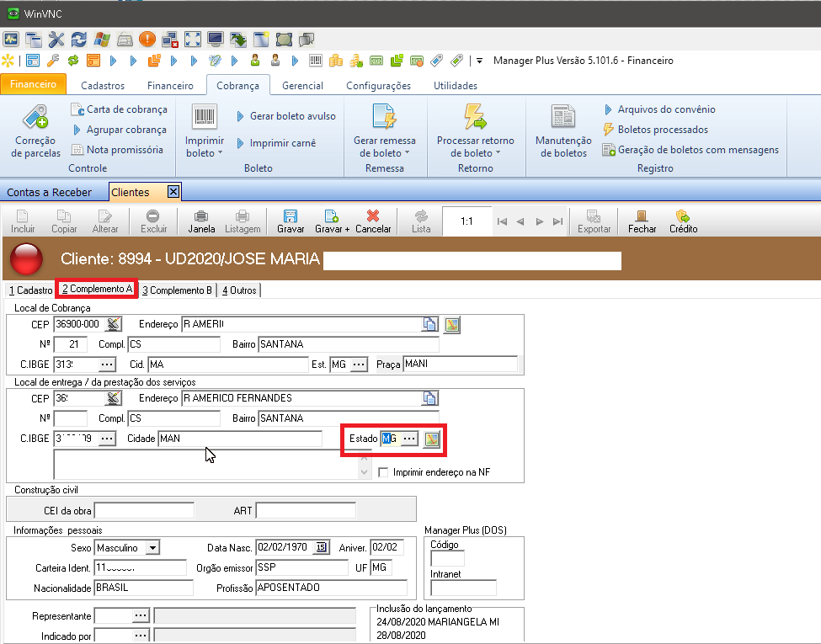Click the Gravar save icon
Screen dimensions: 821x644
[x=291, y=216]
